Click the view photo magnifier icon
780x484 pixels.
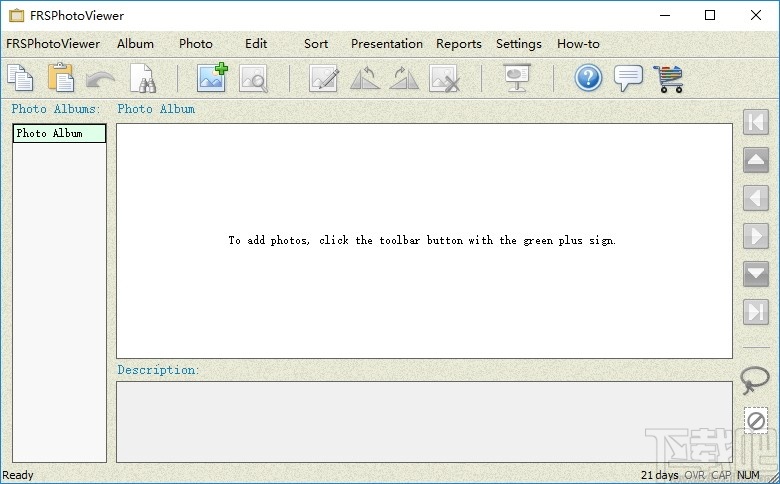coord(254,79)
